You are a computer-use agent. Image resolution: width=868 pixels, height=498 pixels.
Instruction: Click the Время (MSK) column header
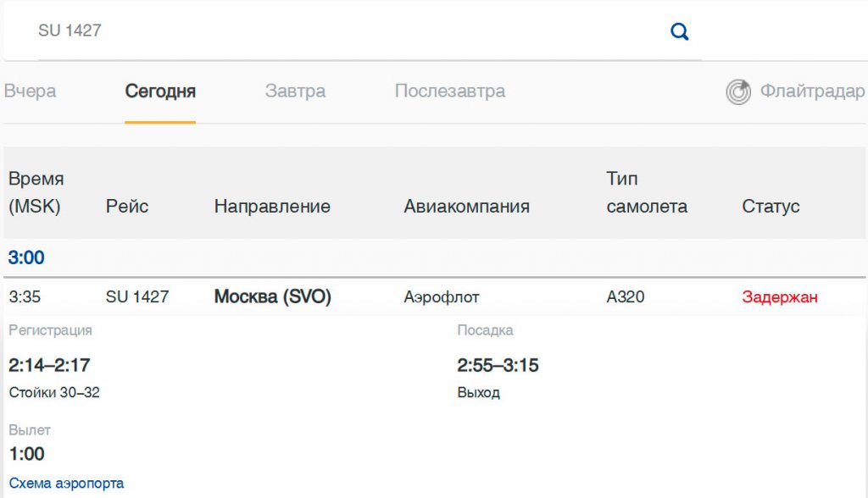(36, 193)
